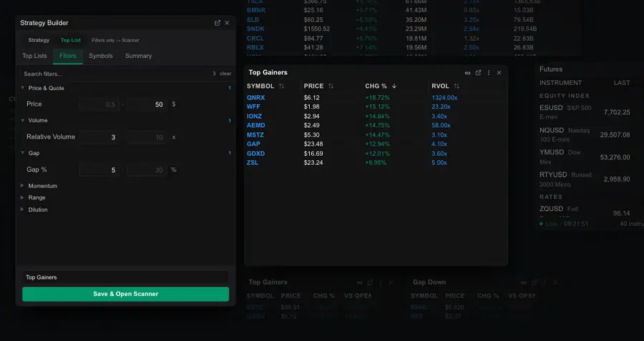This screenshot has height=341, width=644.
Task: Click Save & Open Scanner button
Action: (126, 295)
